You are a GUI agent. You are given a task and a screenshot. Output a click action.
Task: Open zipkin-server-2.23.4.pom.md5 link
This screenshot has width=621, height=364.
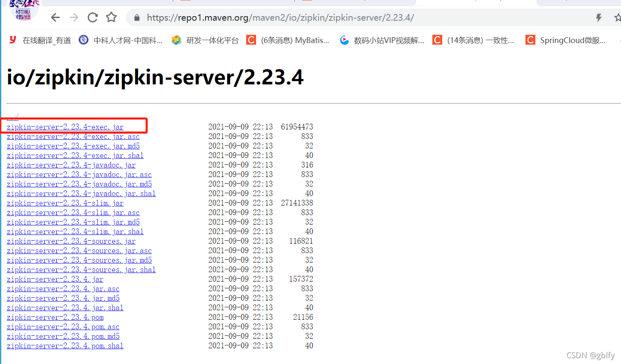63,336
